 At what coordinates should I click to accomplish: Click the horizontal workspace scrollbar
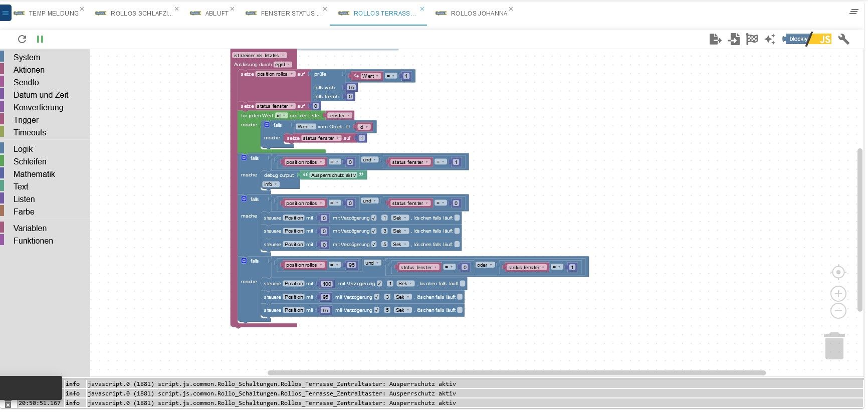click(516, 372)
